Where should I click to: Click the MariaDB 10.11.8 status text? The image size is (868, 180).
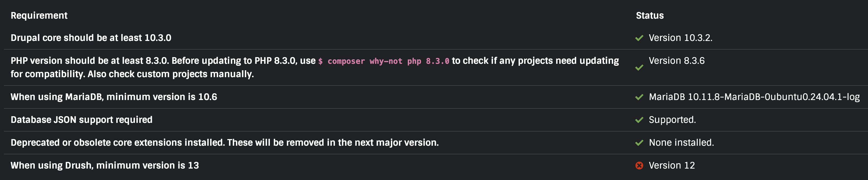[x=754, y=97]
